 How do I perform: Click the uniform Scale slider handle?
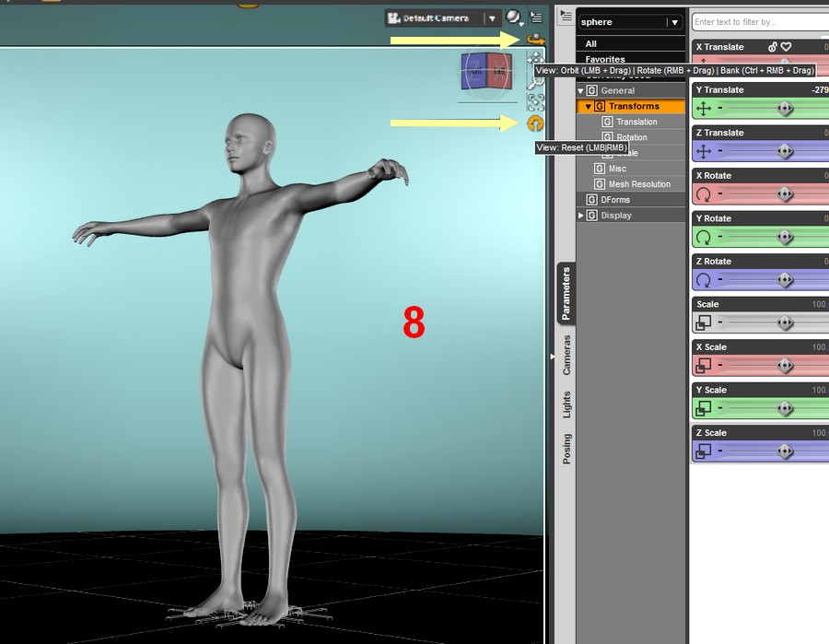pyautogui.click(x=785, y=322)
